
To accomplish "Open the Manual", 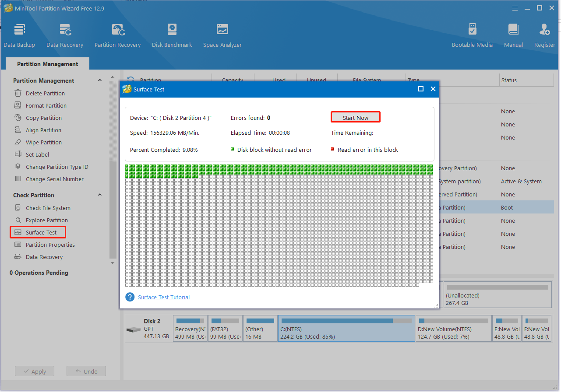I will point(513,35).
